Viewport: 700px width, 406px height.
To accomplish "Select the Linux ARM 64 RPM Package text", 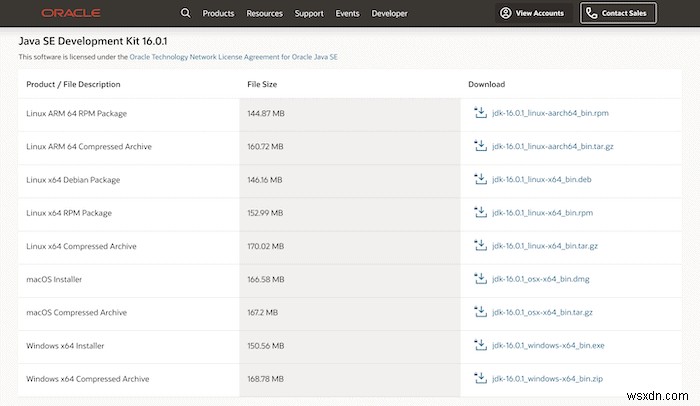I will click(x=76, y=113).
